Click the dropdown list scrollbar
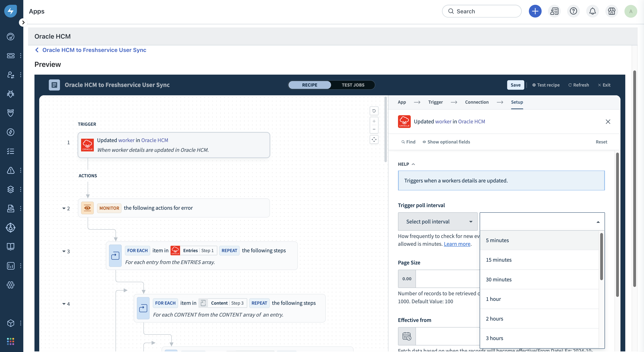The image size is (644, 352). [601, 256]
